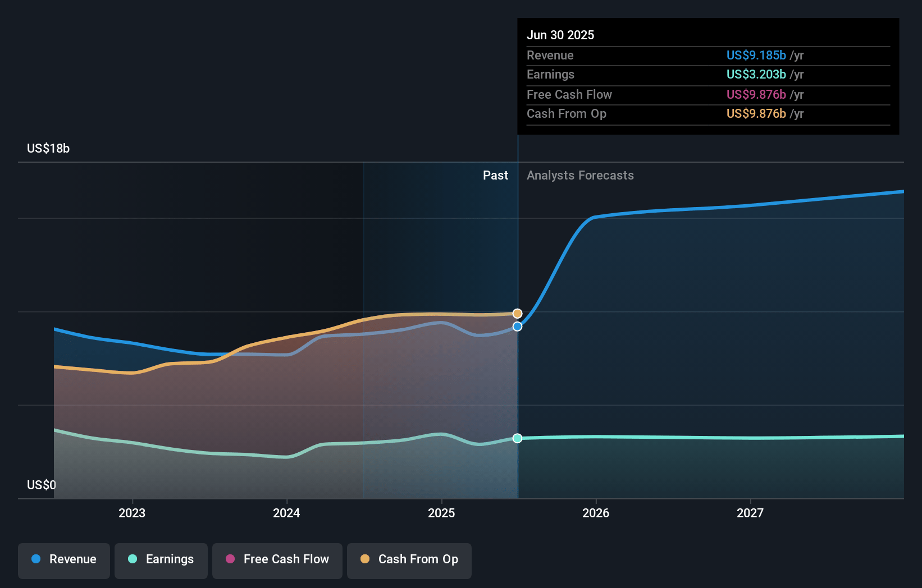922x588 pixels.
Task: Click Earnings value US$3.203b in tooltip
Action: pos(756,74)
